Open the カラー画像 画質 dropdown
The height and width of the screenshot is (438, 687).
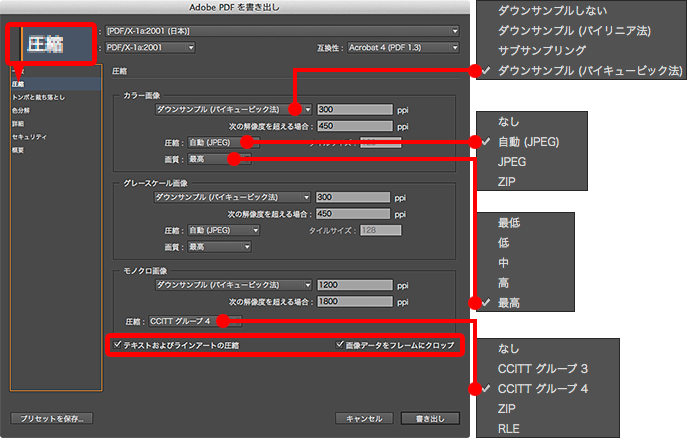click(x=219, y=159)
